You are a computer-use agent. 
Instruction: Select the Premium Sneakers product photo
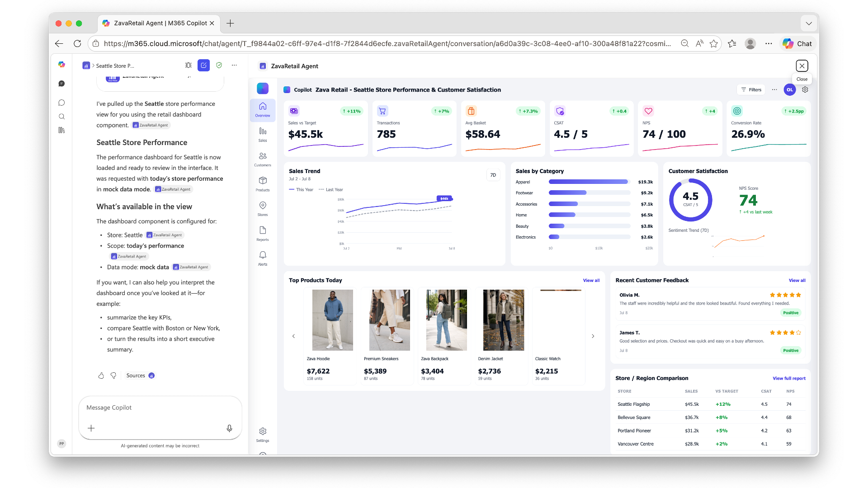pos(390,320)
